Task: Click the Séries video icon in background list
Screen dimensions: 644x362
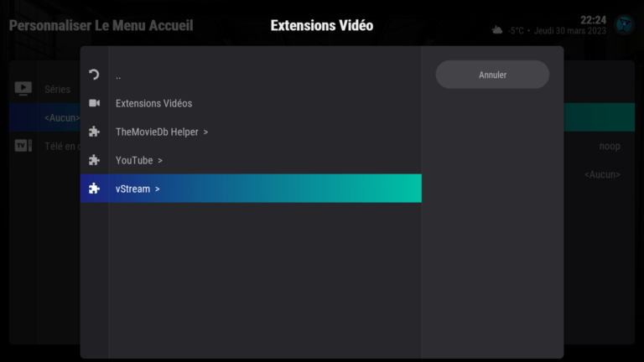Action: (23, 88)
